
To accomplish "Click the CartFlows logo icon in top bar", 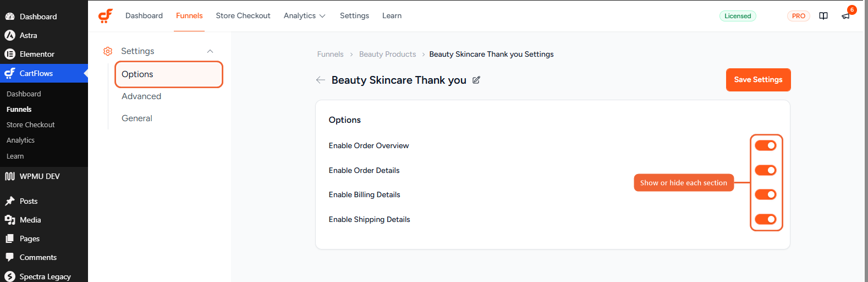I will click(x=106, y=16).
